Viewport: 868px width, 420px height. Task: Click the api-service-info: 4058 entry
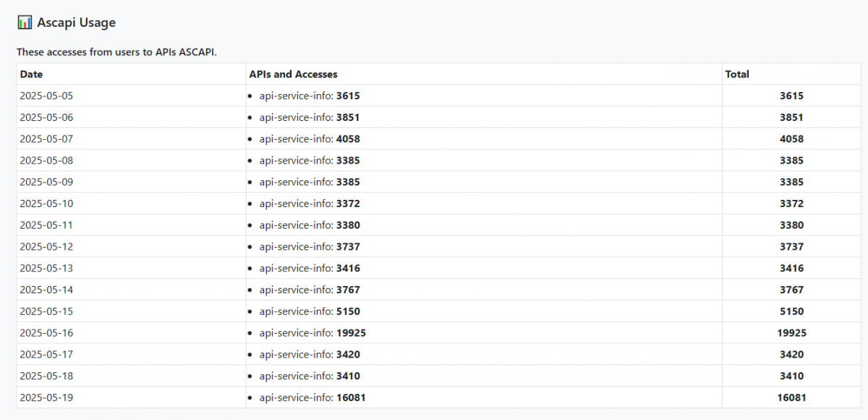click(310, 139)
